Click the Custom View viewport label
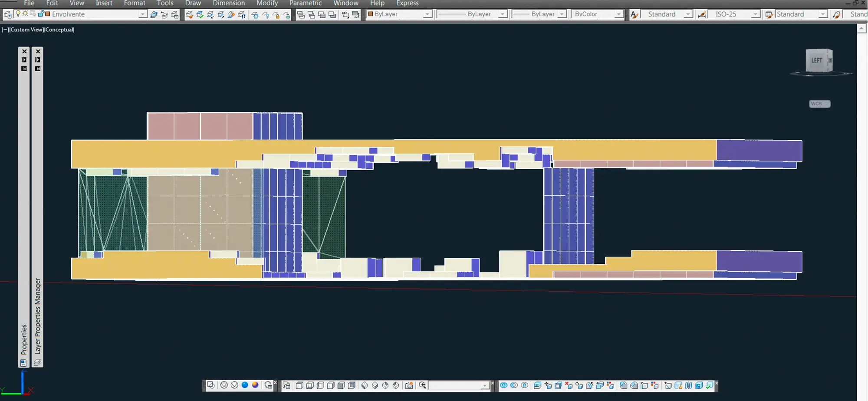Screen dimensions: 868x401 point(26,30)
